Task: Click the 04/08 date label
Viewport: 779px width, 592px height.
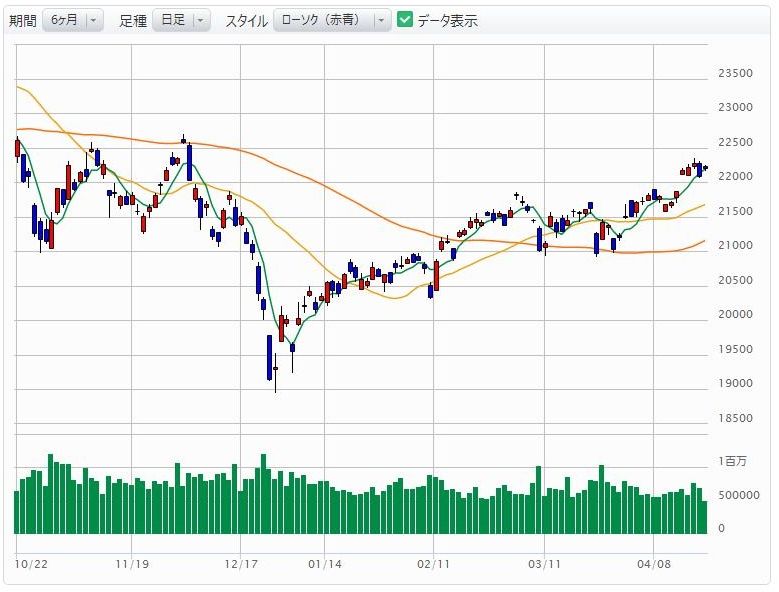Action: [654, 564]
